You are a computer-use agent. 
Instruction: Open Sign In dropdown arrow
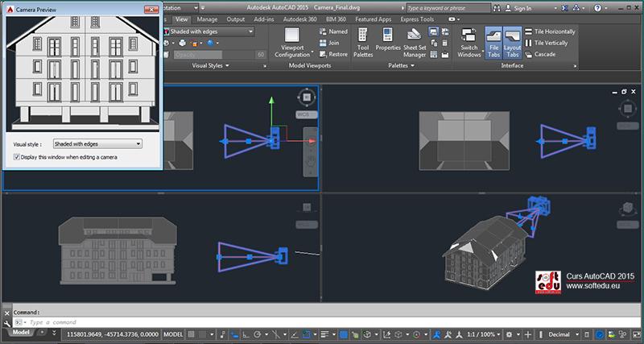tap(555, 8)
